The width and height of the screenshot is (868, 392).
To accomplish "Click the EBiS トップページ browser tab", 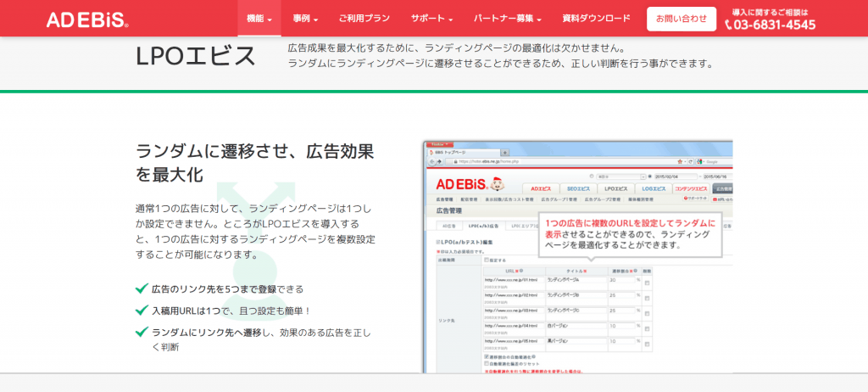I will point(462,153).
